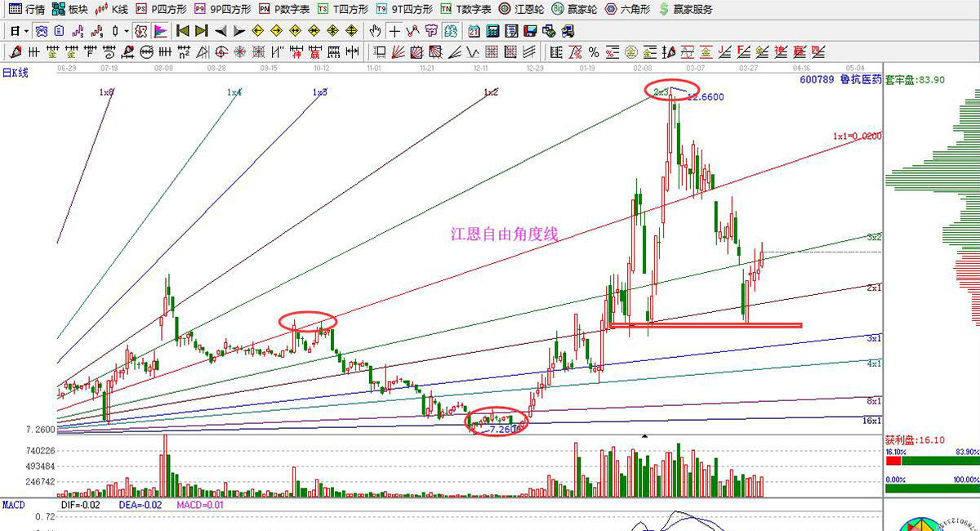Select the hand pan tool
The image size is (980, 531).
coord(375,31)
